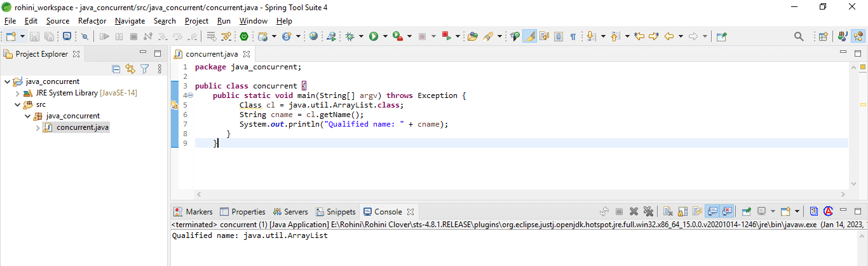Toggle Show Whitespace Characters pilcrow
868x266 pixels.
(x=573, y=36)
